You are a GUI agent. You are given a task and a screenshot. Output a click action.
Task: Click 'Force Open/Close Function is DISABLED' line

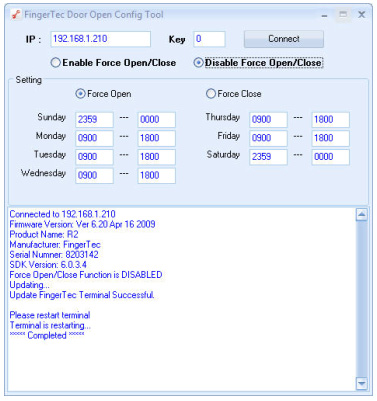click(86, 275)
